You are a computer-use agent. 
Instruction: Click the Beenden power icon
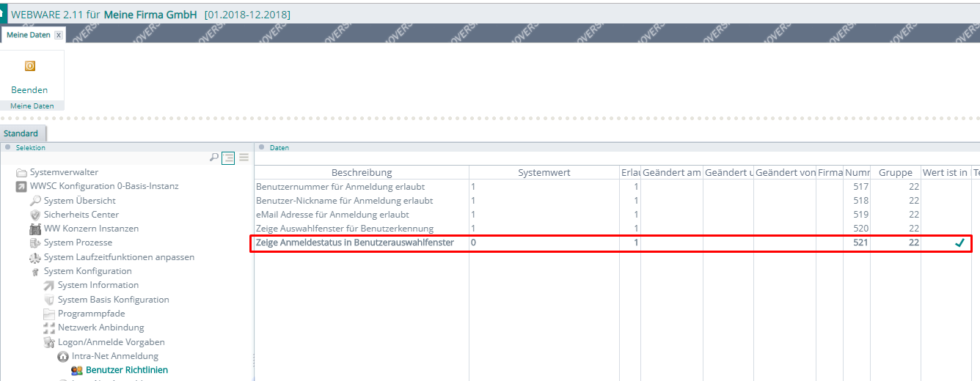pos(30,66)
